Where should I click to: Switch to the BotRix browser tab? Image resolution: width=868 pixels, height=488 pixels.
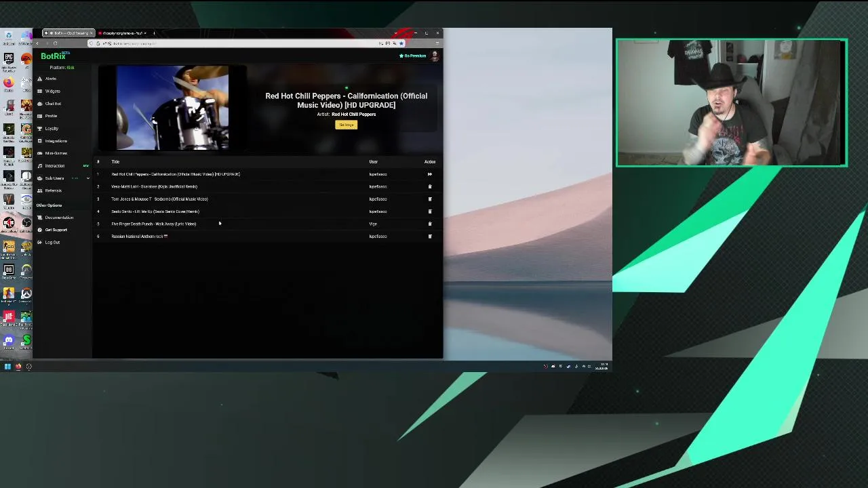coord(68,33)
